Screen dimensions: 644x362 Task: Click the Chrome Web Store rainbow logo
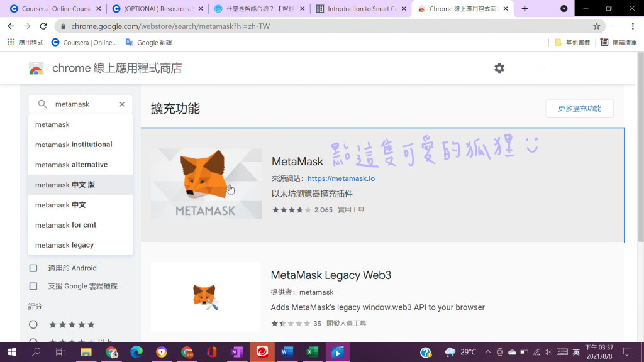[x=36, y=69]
